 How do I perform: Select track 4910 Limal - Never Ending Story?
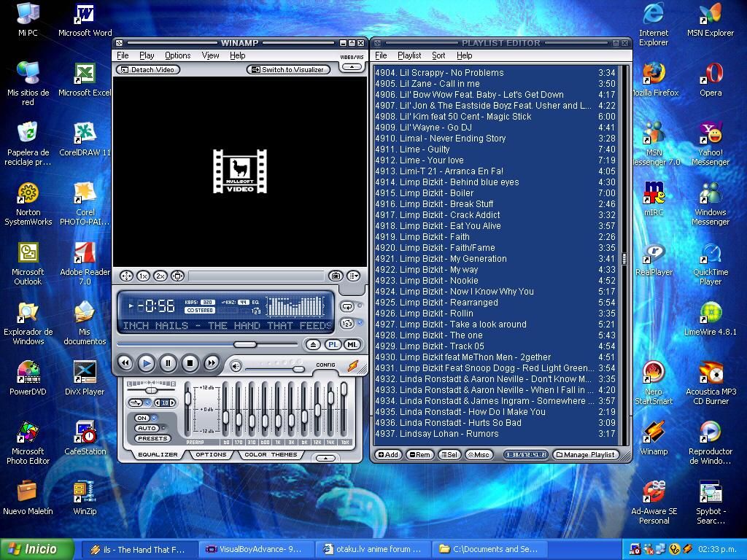pos(495,138)
